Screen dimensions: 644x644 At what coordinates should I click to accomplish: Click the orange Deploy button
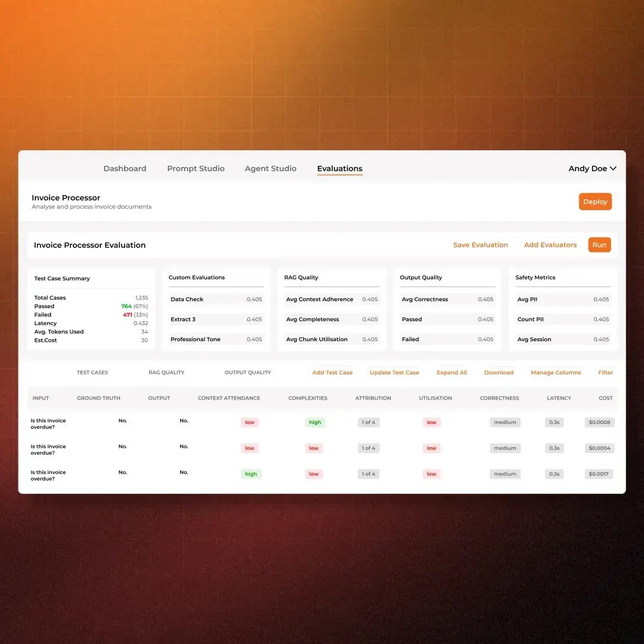click(595, 202)
